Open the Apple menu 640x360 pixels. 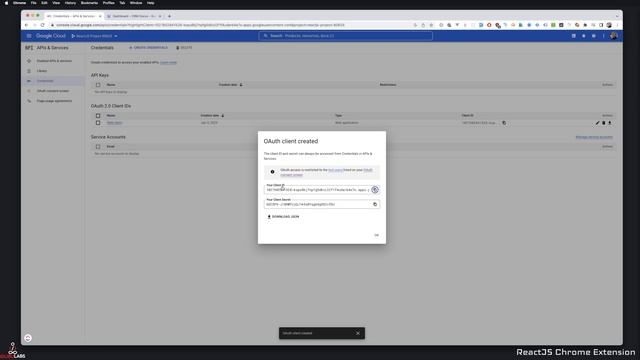(6, 3)
